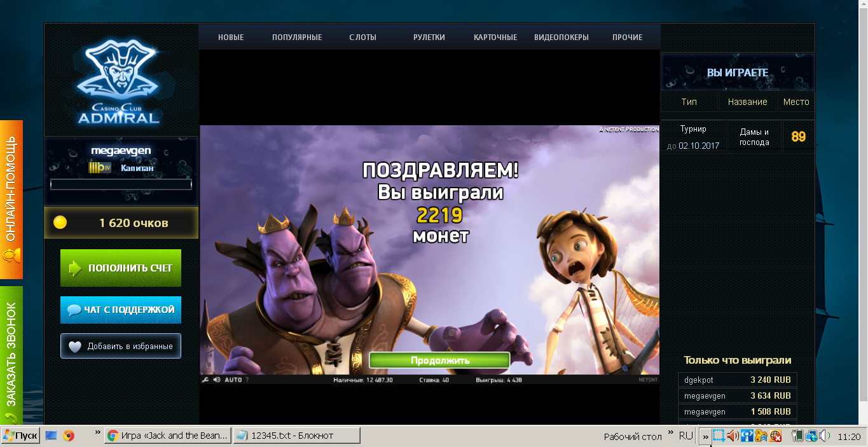This screenshot has height=447, width=868.
Task: Click the 1 620 очков balance
Action: click(134, 223)
